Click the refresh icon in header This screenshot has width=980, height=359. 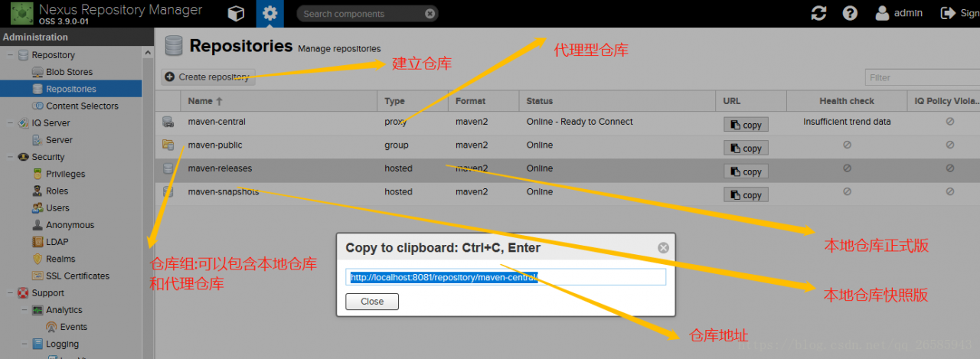point(819,13)
